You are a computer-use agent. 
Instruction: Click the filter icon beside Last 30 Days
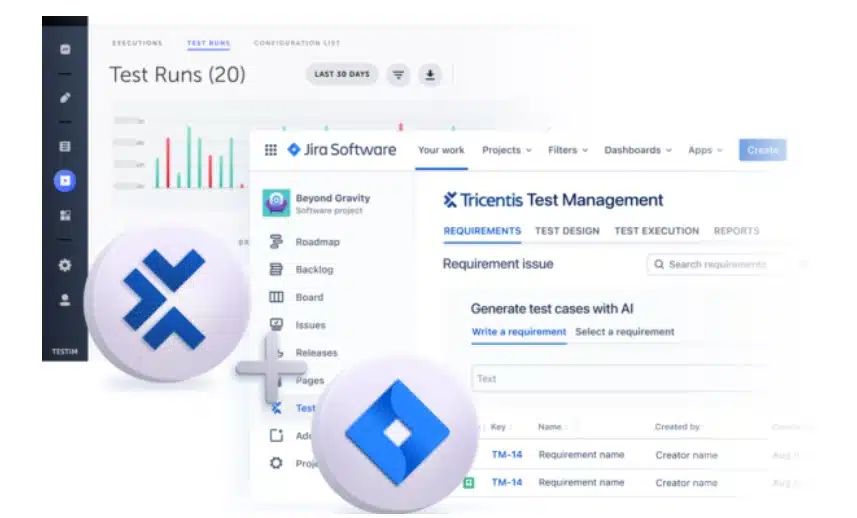coord(398,74)
